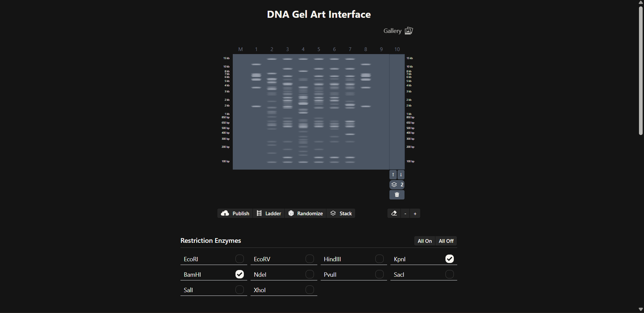
Task: Uncheck the BamHI enzyme checkbox
Action: [239, 274]
